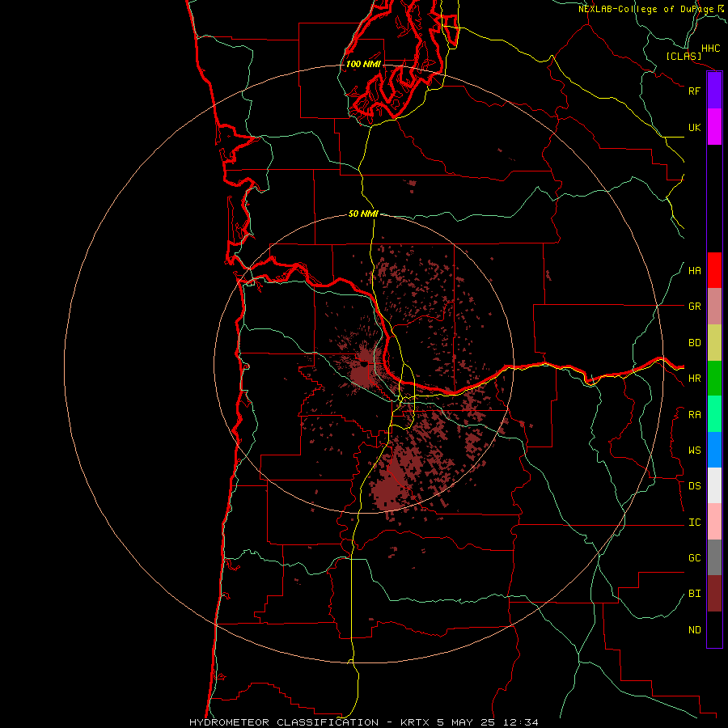Viewport: 728px width, 728px height.
Task: Click the HR legend label
Action: click(x=694, y=379)
